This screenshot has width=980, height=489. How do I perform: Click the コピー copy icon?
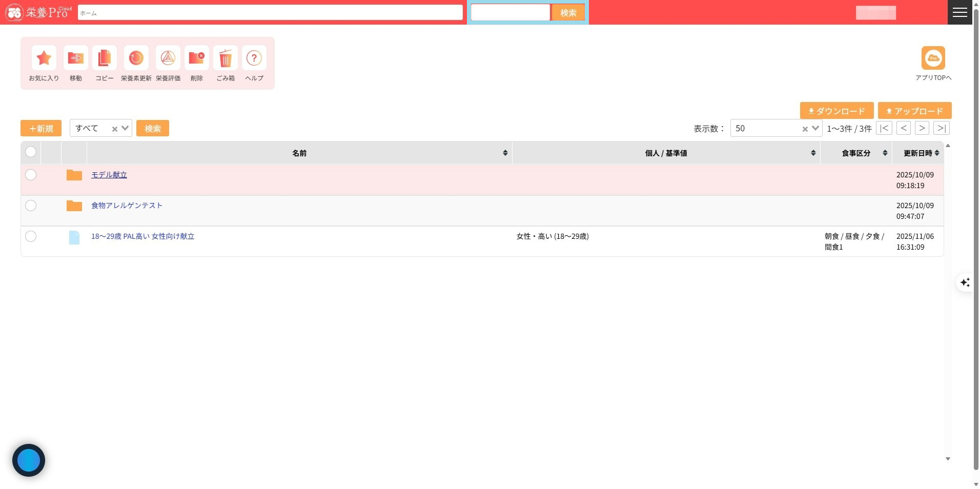[x=105, y=58]
